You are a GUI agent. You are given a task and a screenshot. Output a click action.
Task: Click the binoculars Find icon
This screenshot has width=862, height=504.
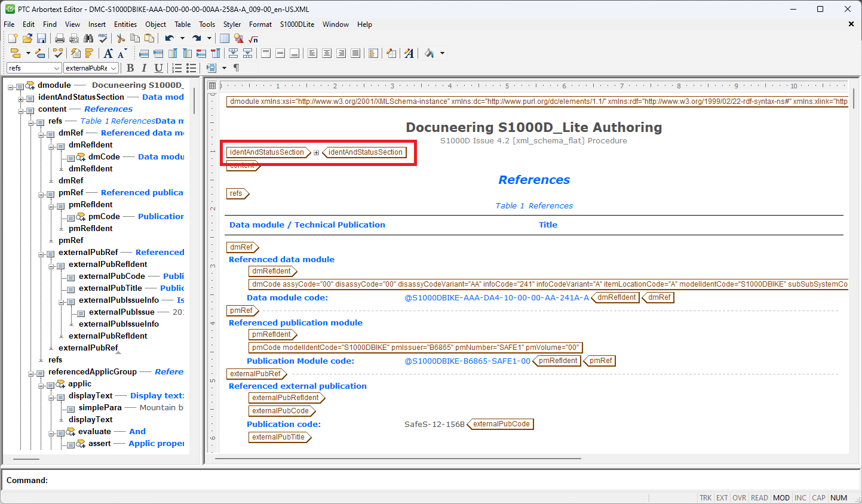point(88,38)
